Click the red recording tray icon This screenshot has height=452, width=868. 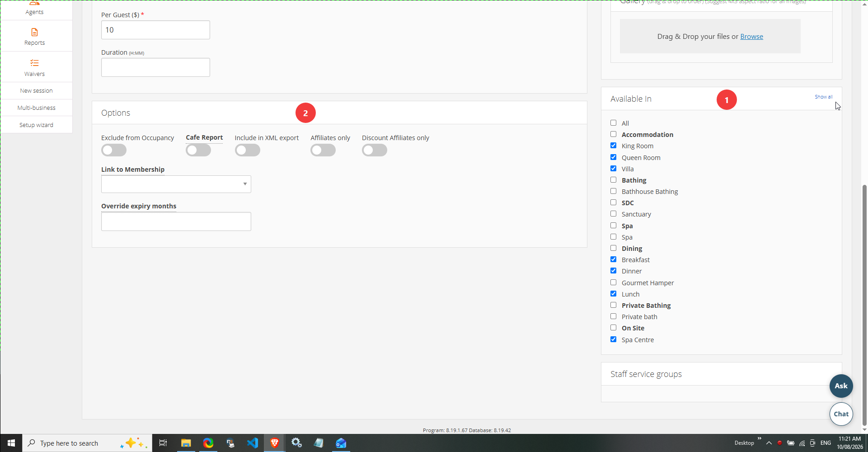click(x=779, y=443)
